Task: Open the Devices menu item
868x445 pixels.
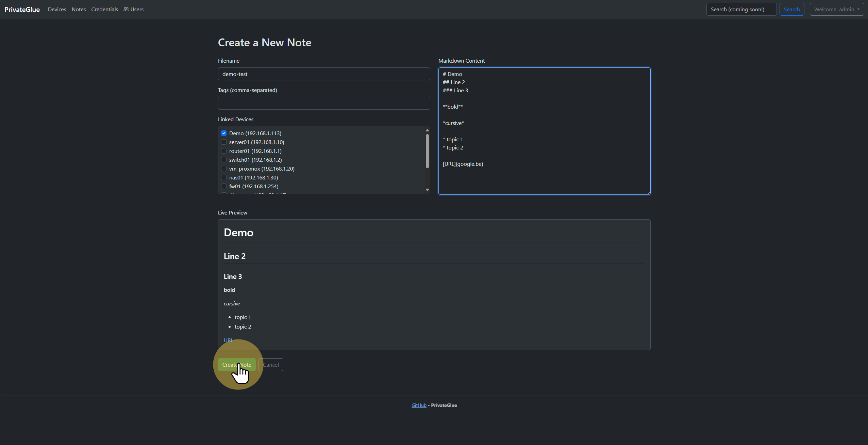Action: pos(57,10)
